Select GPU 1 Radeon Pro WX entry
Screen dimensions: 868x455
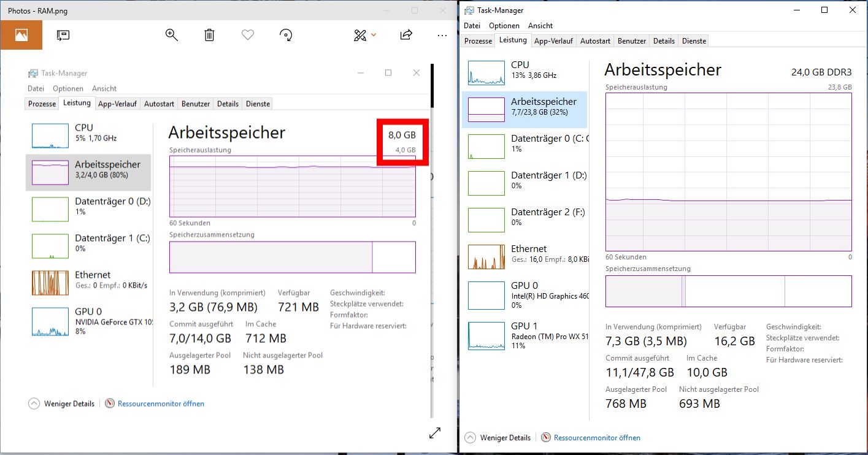(525, 335)
